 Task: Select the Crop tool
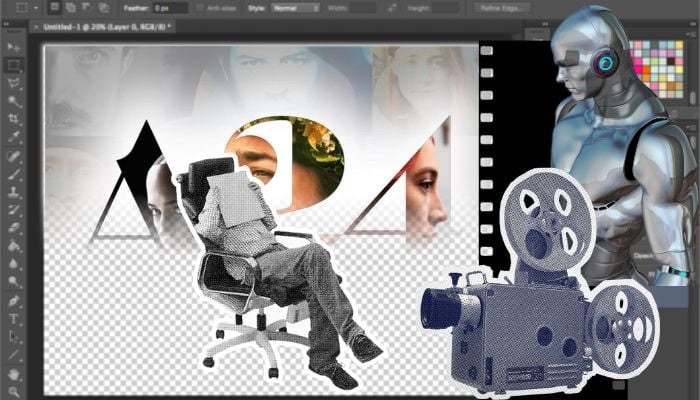[x=13, y=119]
